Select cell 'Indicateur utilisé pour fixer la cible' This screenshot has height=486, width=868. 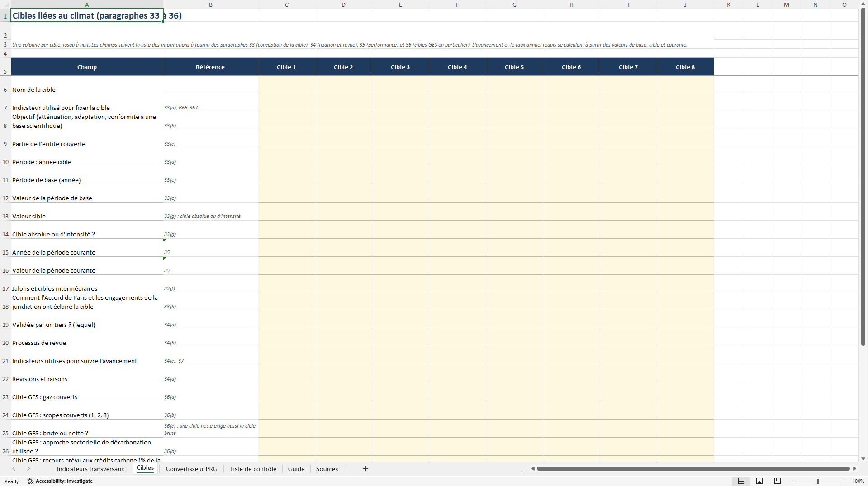[87, 103]
